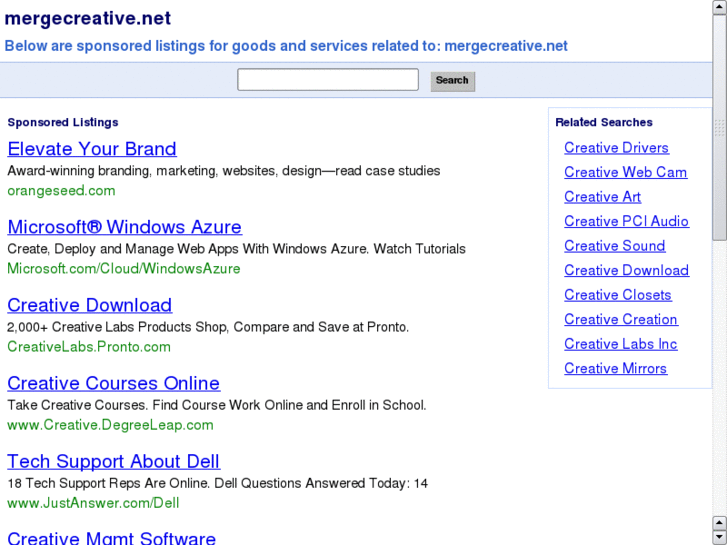The image size is (727, 545).
Task: Open Creative Courses Online listing
Action: pyautogui.click(x=114, y=383)
